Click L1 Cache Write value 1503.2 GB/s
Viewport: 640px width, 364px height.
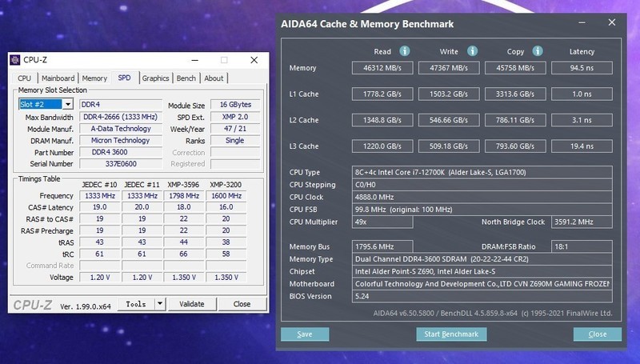pyautogui.click(x=449, y=94)
